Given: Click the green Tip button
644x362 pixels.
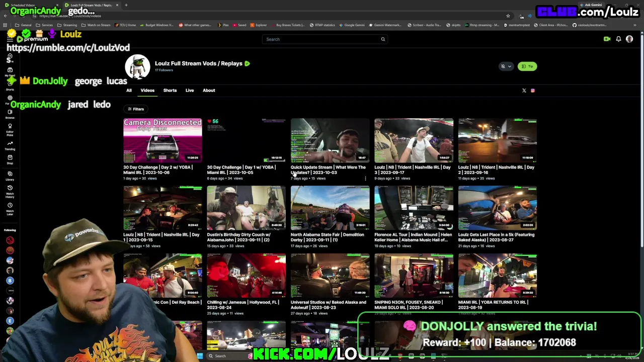Looking at the screenshot, I should 527,66.
